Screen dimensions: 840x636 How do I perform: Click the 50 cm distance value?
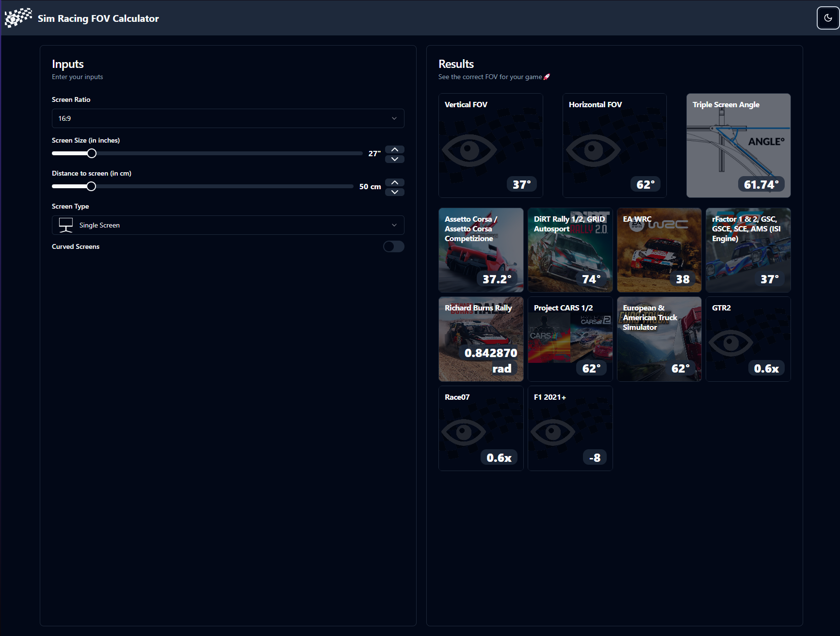(x=370, y=187)
